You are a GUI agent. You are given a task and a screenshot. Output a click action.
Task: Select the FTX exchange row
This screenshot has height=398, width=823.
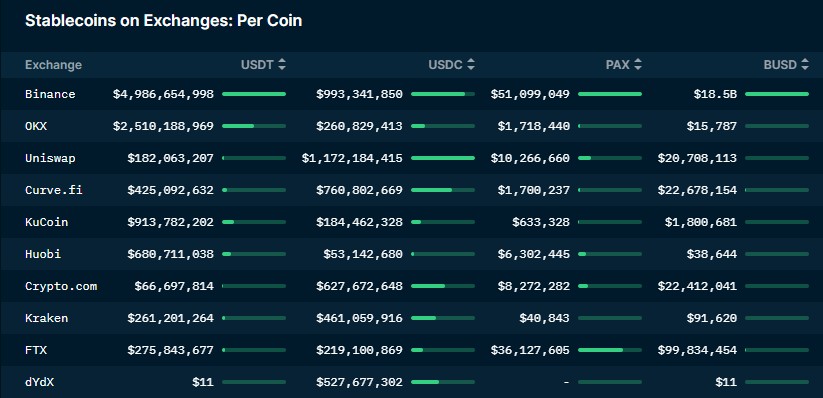coord(412,350)
